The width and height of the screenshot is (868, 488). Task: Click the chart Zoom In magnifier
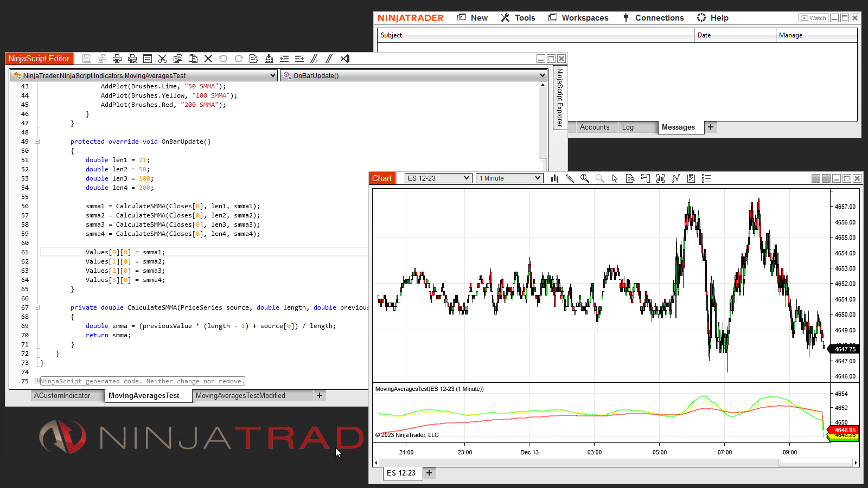(x=584, y=178)
